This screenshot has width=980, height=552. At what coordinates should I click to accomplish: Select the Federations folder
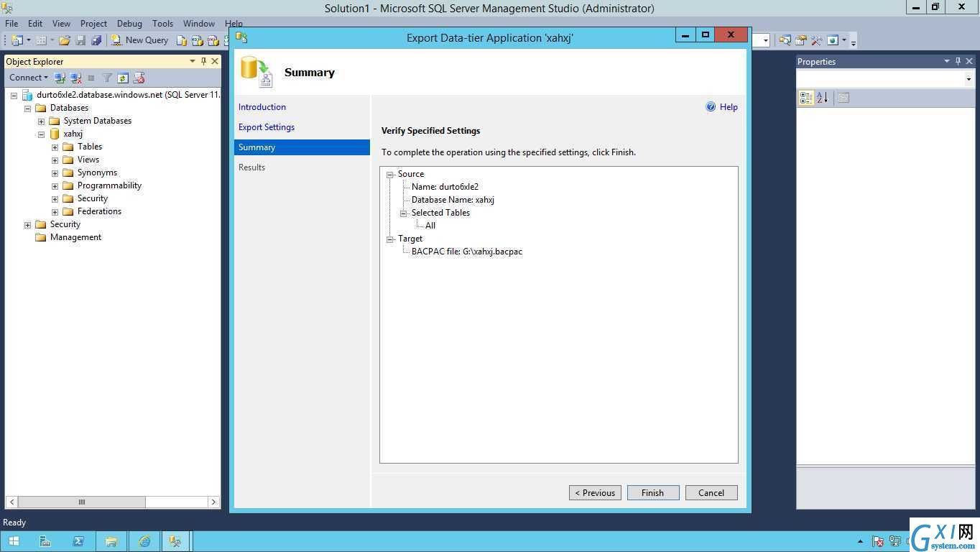point(99,211)
